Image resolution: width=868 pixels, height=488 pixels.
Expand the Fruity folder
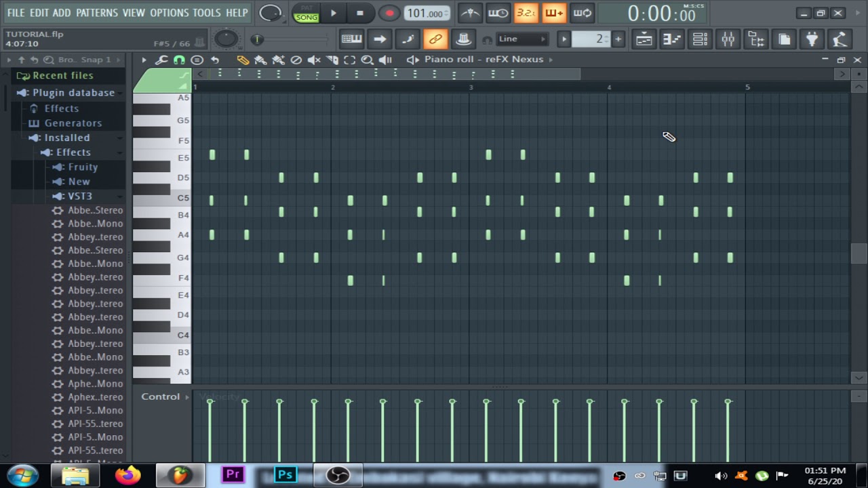(x=83, y=167)
